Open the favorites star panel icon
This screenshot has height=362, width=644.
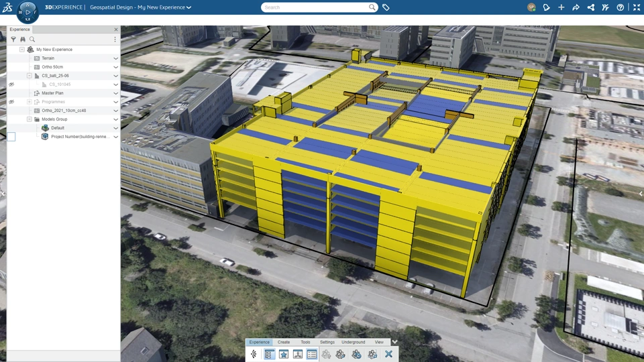coord(283,354)
